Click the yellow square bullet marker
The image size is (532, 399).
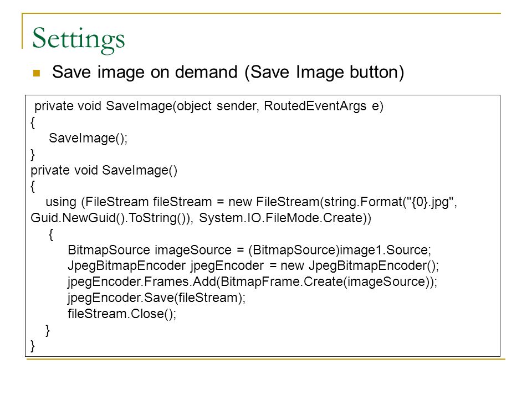(x=37, y=73)
